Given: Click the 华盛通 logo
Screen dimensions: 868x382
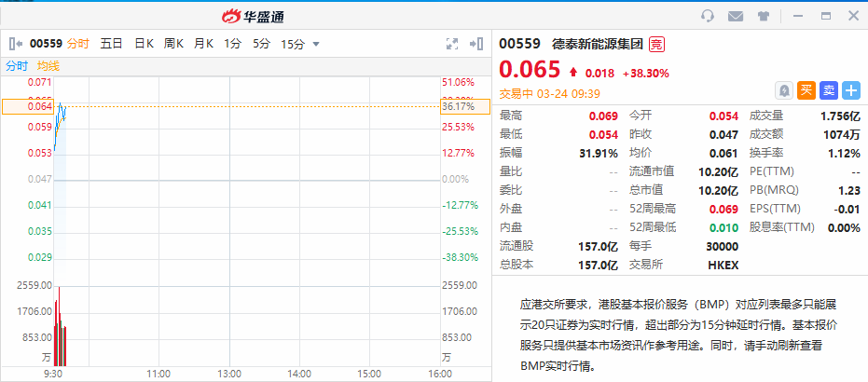Looking at the screenshot, I should point(253,17).
